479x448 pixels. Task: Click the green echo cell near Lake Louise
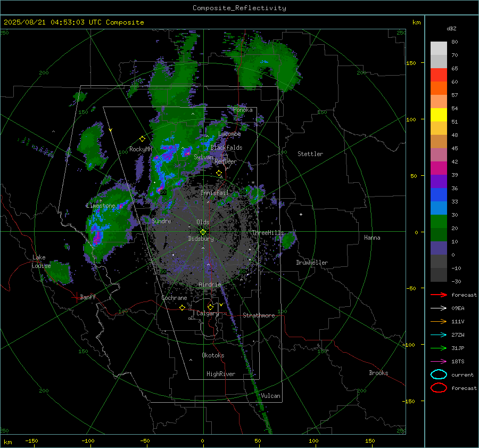pos(60,272)
